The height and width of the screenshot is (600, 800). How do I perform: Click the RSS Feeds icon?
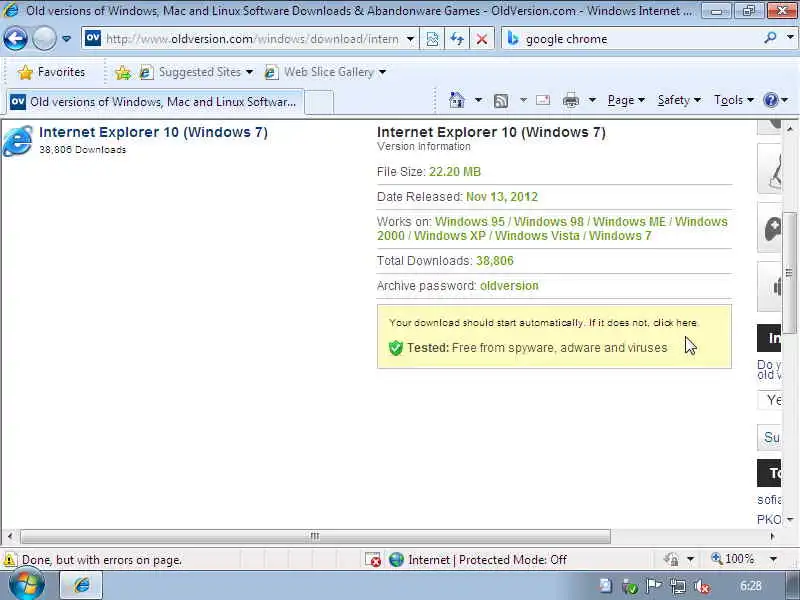[501, 101]
